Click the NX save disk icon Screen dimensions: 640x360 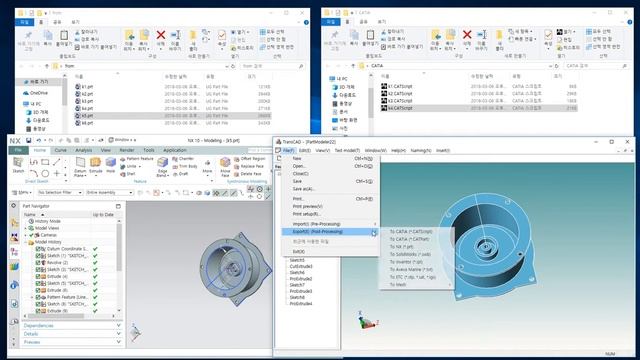click(x=28, y=140)
